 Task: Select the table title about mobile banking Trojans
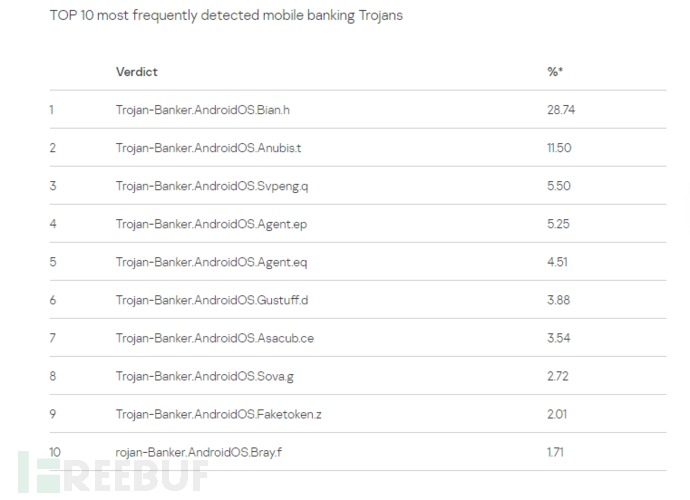click(x=227, y=16)
